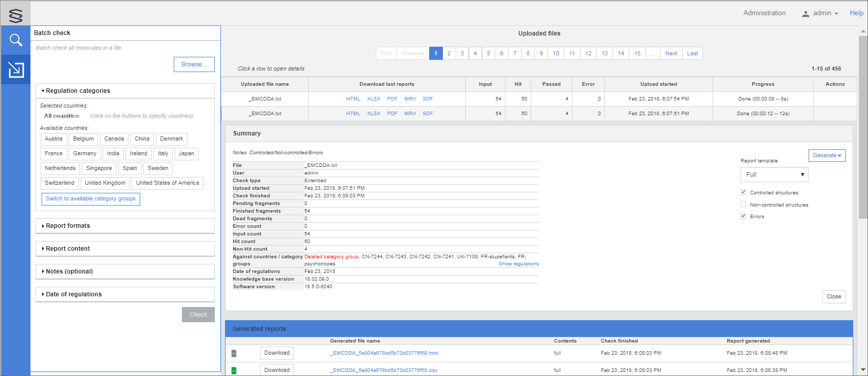The width and height of the screenshot is (868, 376).
Task: Click the application logo icon
Action: (x=16, y=16)
